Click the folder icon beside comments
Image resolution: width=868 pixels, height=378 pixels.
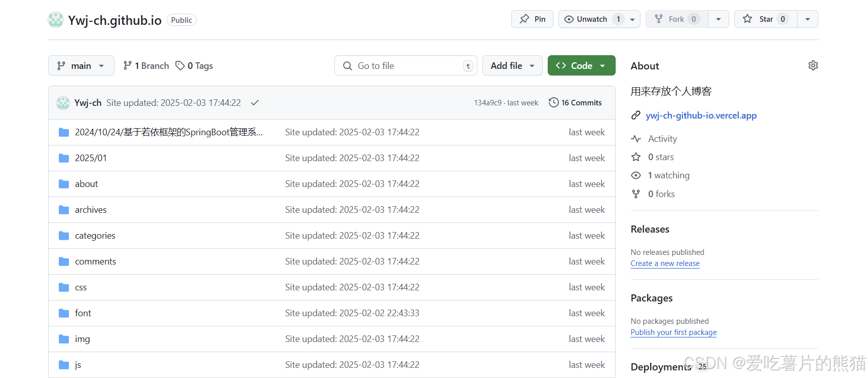click(64, 261)
